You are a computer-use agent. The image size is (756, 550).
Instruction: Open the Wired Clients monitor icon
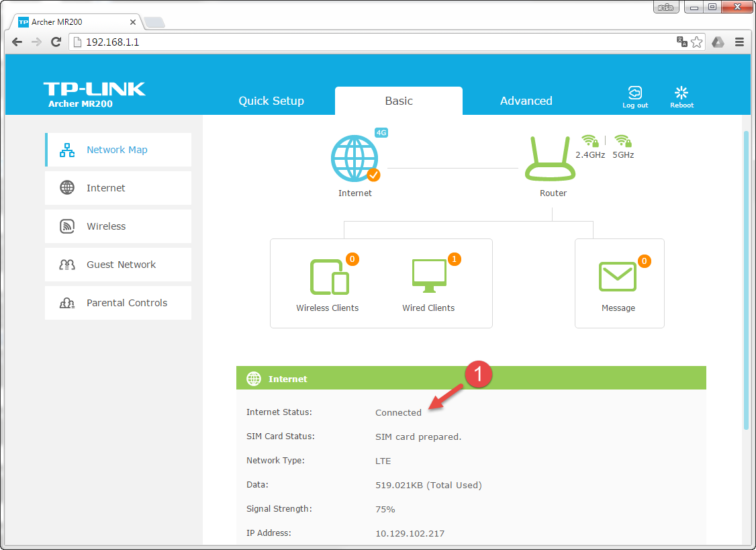[x=429, y=276]
